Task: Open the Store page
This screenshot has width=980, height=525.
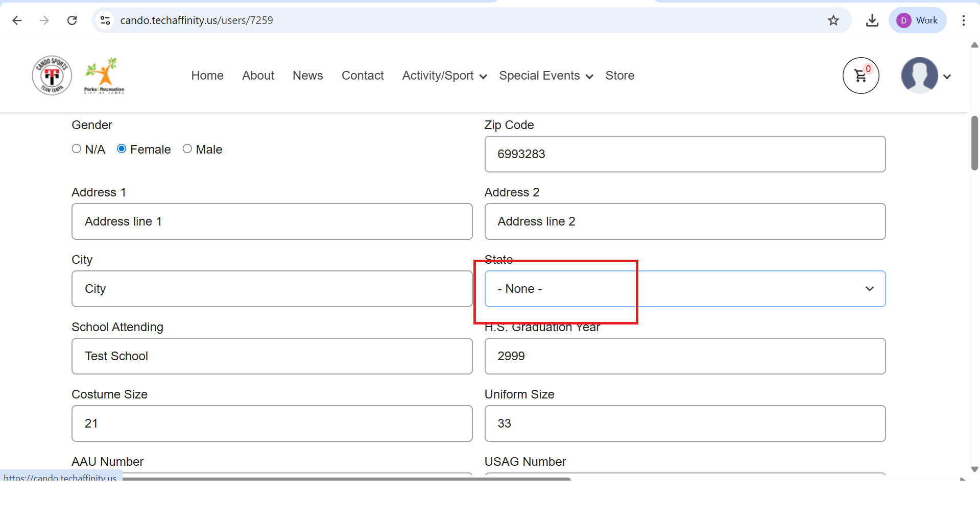Action: click(619, 76)
